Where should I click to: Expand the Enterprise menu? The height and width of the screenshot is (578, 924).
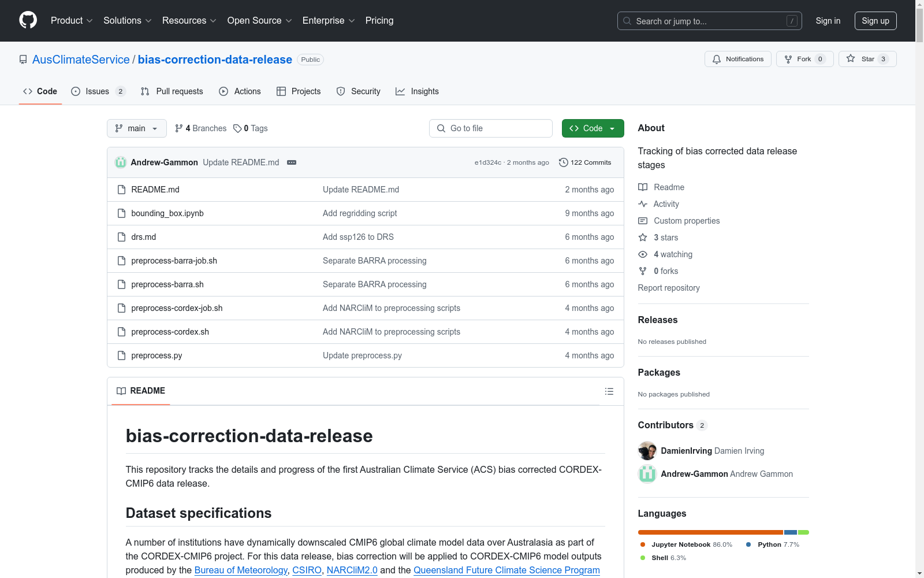pos(329,21)
